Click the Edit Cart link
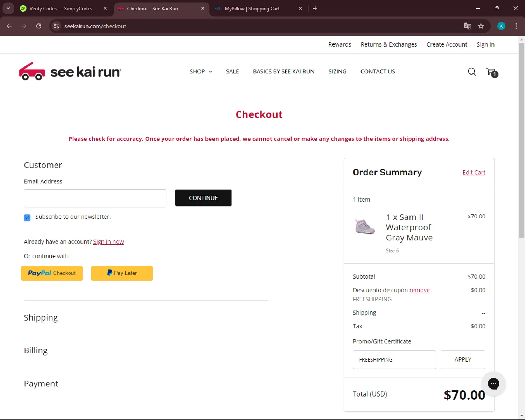Screen dimensions: 525x420 (x=474, y=172)
